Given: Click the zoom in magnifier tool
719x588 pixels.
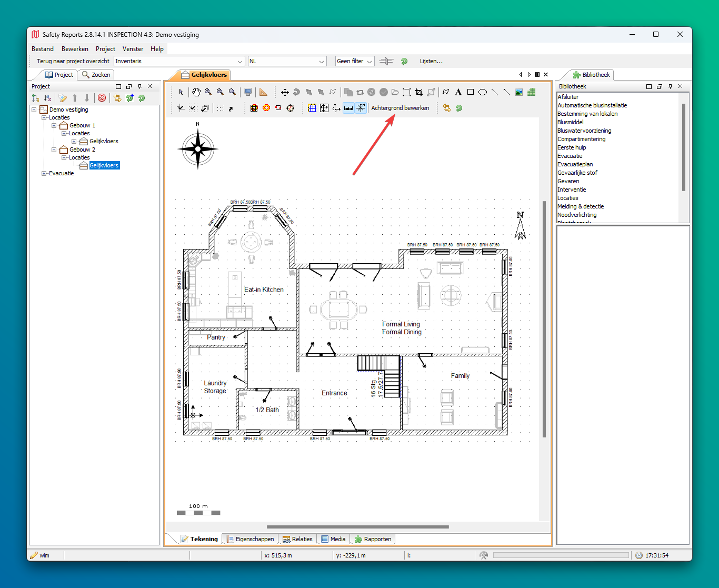Looking at the screenshot, I should [x=208, y=92].
